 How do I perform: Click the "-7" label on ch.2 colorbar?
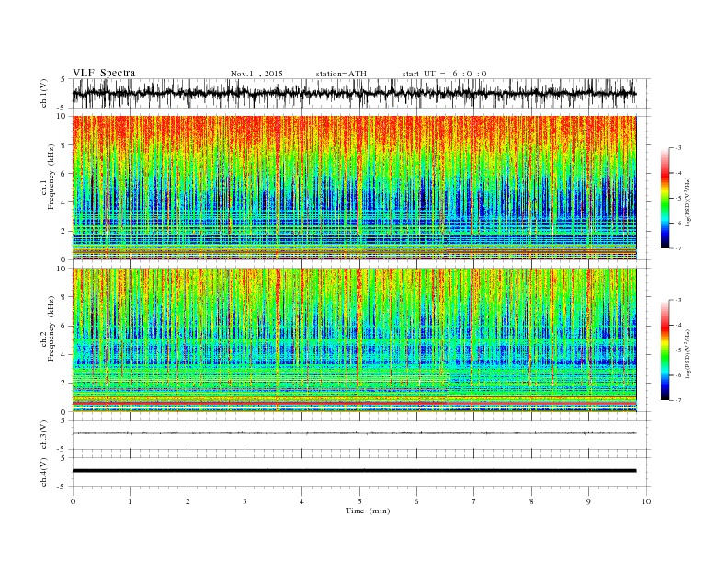point(678,400)
